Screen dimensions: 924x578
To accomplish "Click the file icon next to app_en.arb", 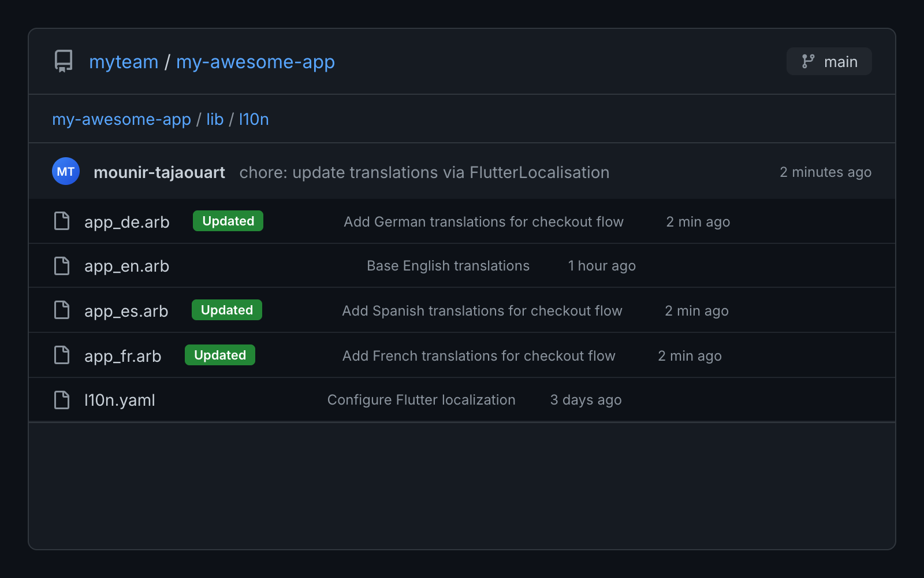I will coord(61,265).
